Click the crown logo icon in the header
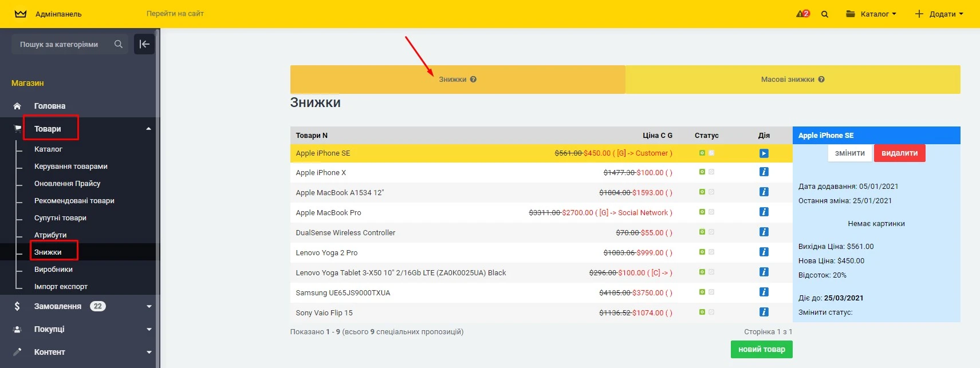The image size is (980, 368). click(21, 14)
